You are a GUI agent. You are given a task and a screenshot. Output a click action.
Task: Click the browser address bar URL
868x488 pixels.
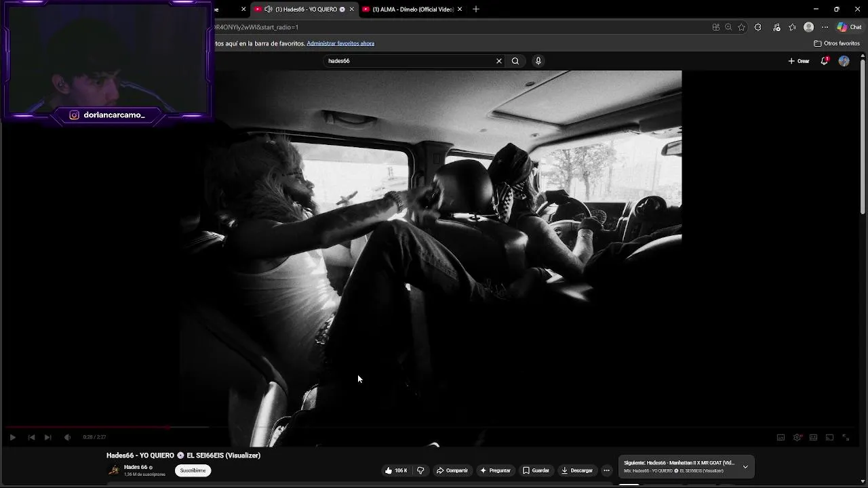point(256,27)
